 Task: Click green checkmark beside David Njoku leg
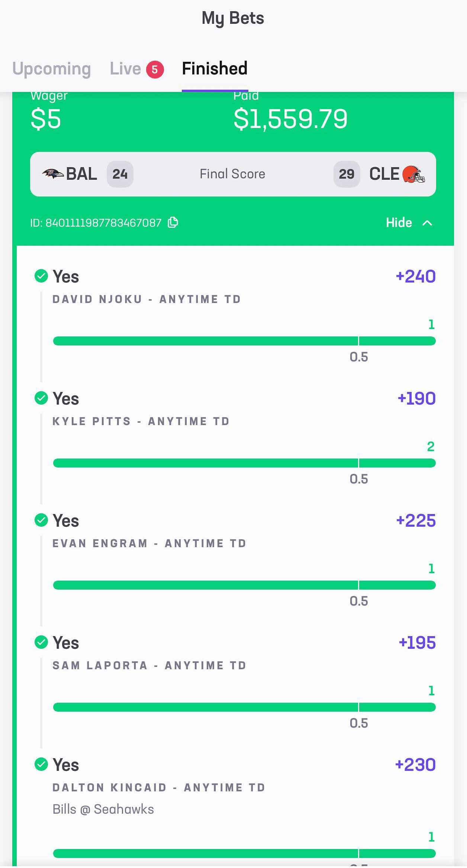tap(41, 276)
